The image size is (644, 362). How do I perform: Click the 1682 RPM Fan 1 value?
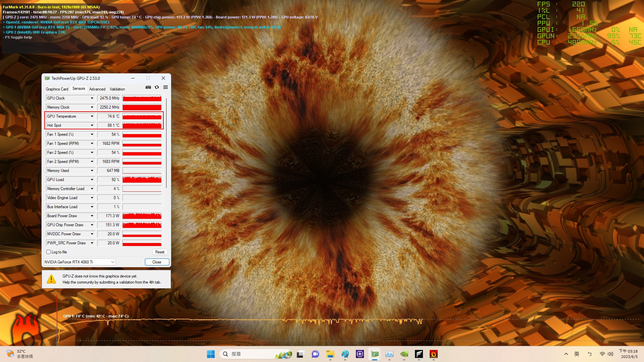point(109,143)
